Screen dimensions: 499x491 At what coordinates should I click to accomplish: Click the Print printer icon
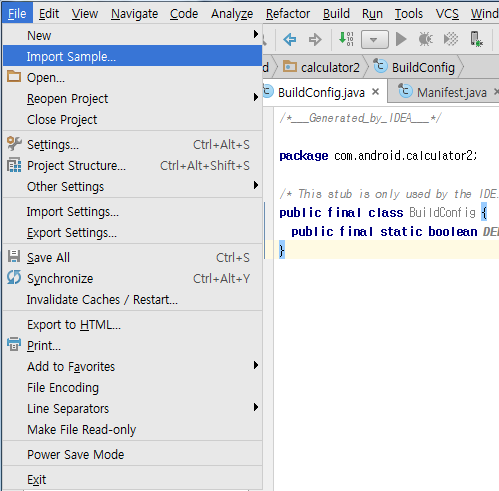pos(14,344)
